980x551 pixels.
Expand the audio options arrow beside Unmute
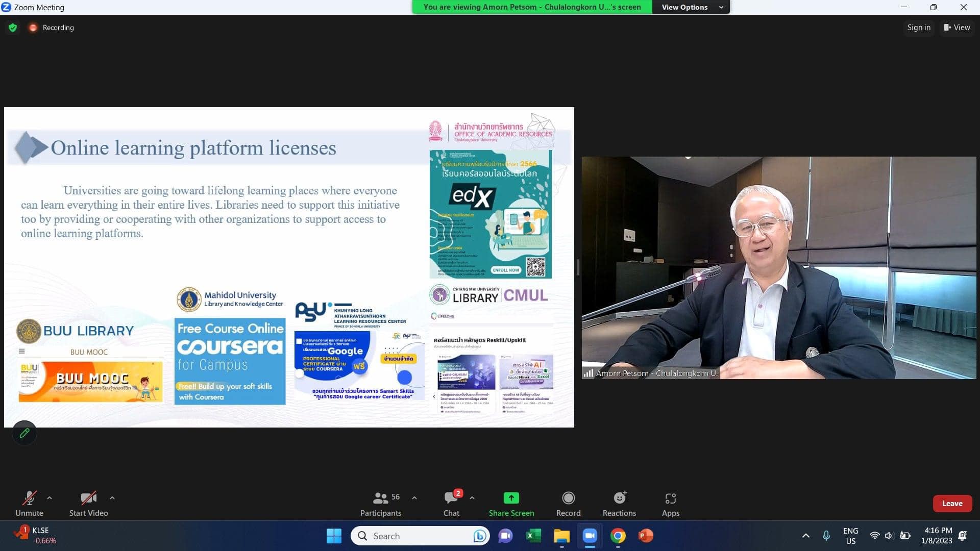[50, 497]
